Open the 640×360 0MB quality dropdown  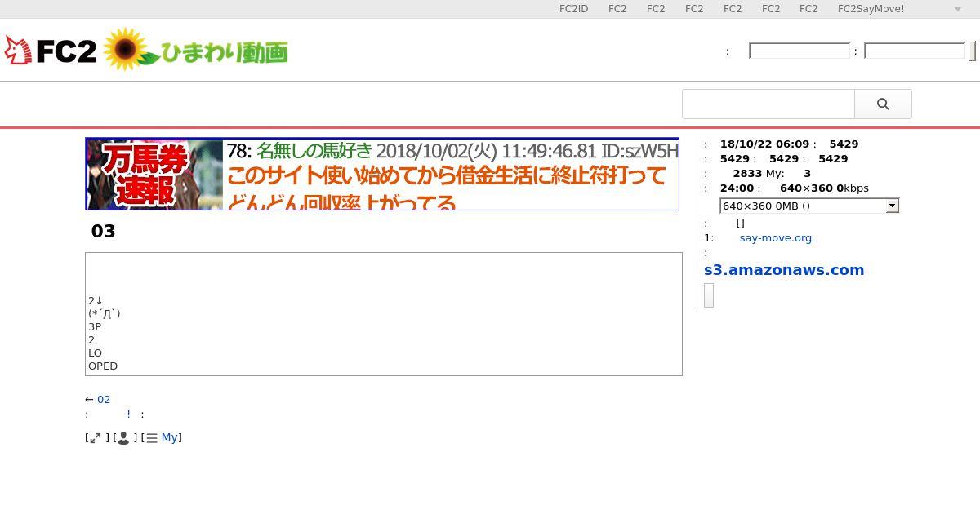809,206
